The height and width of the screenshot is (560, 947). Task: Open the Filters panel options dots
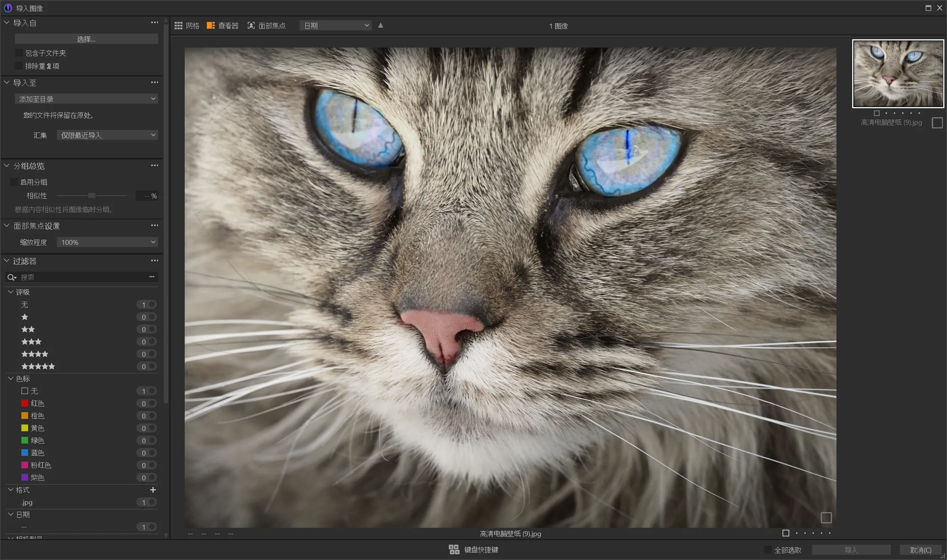tap(154, 261)
